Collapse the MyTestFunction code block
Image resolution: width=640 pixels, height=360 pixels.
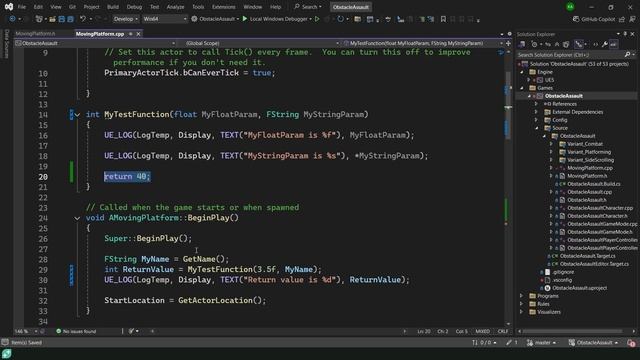[x=77, y=115]
